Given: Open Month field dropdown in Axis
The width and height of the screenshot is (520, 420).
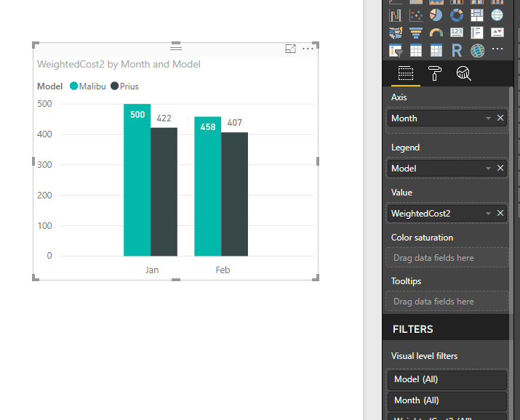Looking at the screenshot, I should tap(488, 118).
